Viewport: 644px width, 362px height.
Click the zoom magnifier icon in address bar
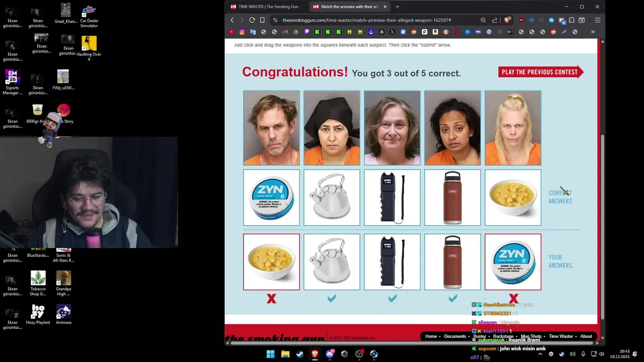point(483,20)
